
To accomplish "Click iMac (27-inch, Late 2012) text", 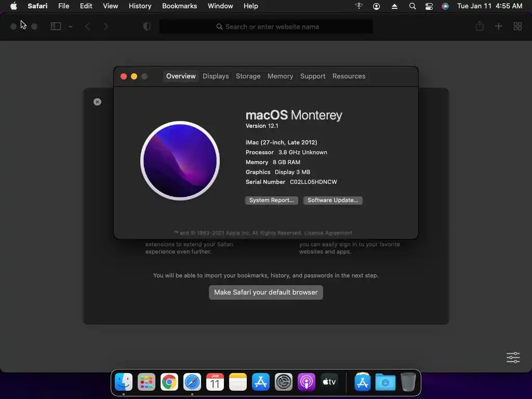I will (x=281, y=142).
